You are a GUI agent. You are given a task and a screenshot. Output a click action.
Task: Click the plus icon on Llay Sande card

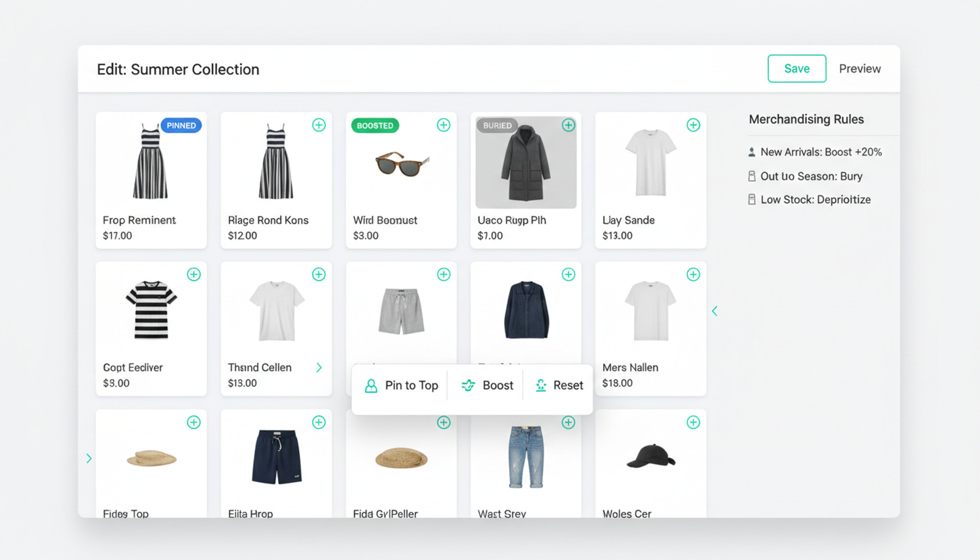point(693,125)
